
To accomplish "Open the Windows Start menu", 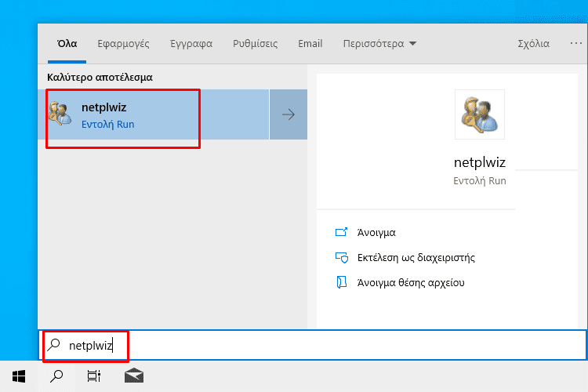I will 19,376.
